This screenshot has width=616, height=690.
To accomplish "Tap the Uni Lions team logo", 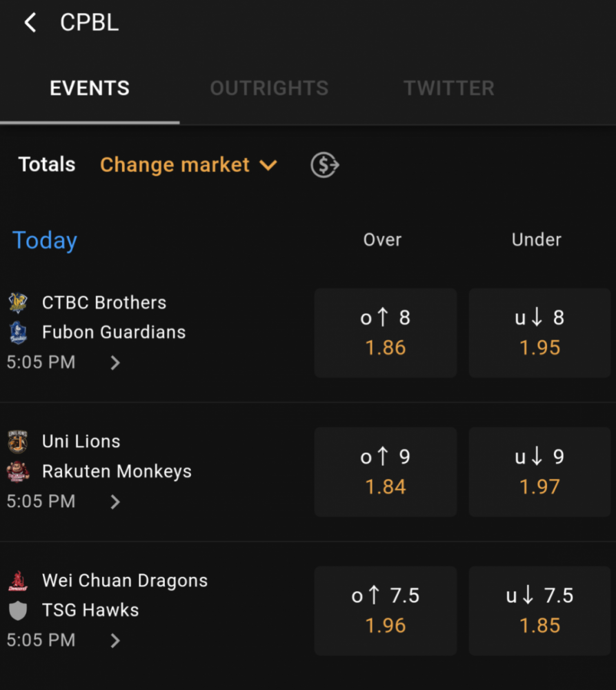I will click(x=18, y=442).
